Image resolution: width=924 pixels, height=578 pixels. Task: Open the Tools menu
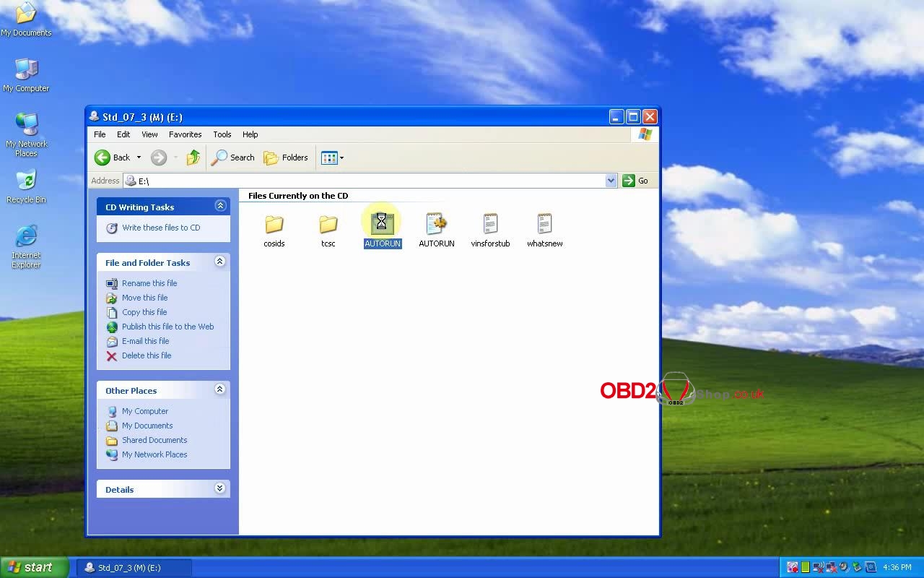(x=222, y=134)
